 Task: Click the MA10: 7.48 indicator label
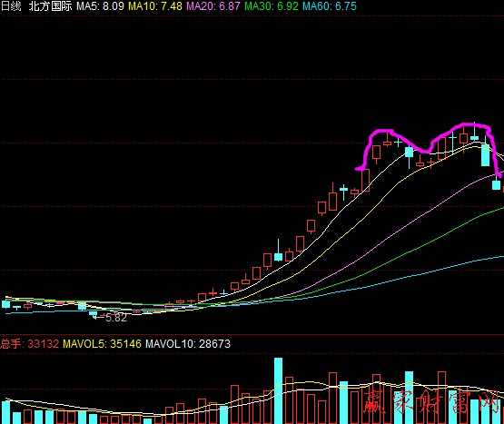(x=155, y=6)
